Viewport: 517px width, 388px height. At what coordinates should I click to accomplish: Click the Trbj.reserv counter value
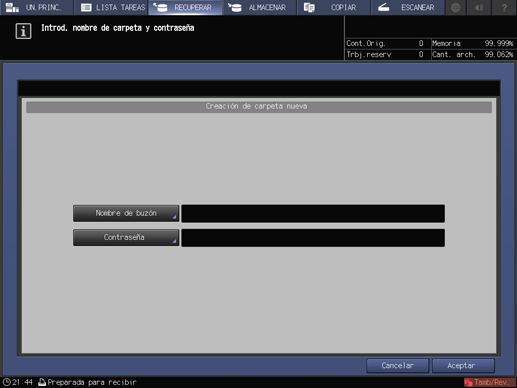(421, 54)
